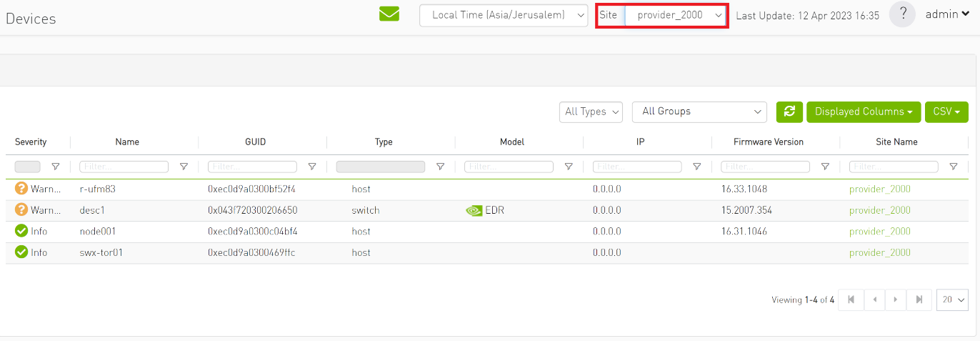Click the Name column filter funnel icon
980x341 pixels.
[184, 167]
